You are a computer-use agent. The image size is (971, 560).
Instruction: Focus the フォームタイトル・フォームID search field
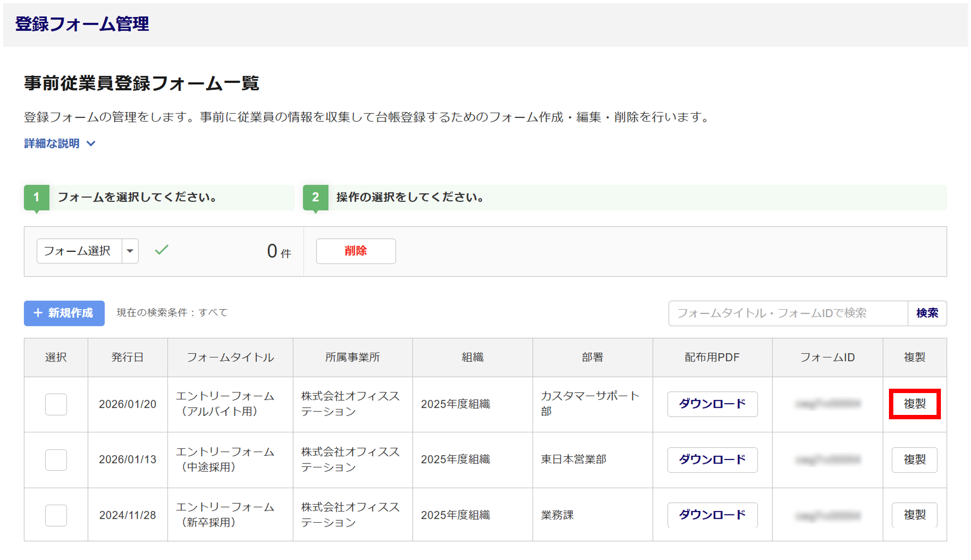(787, 313)
